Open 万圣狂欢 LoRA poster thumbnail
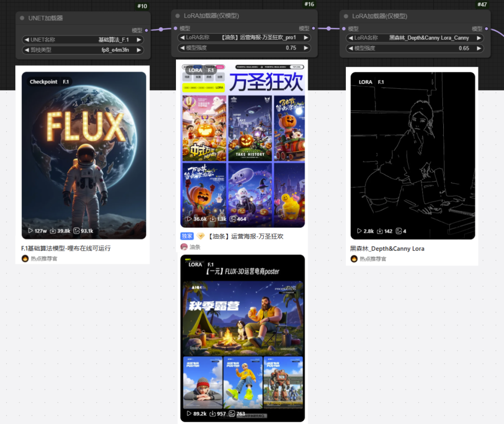The width and height of the screenshot is (504, 424). [x=243, y=145]
